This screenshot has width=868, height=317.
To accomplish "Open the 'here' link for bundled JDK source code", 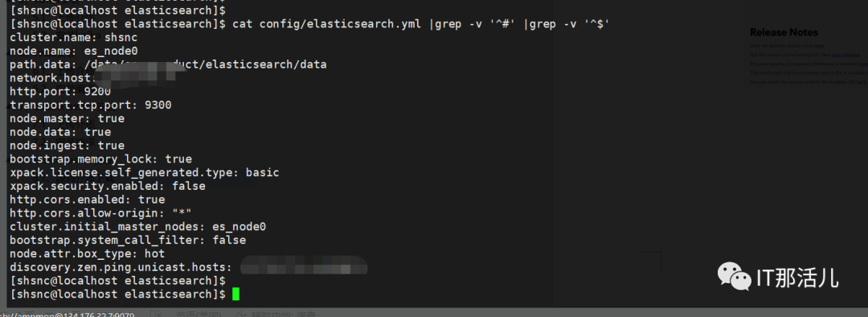I will pos(861,81).
